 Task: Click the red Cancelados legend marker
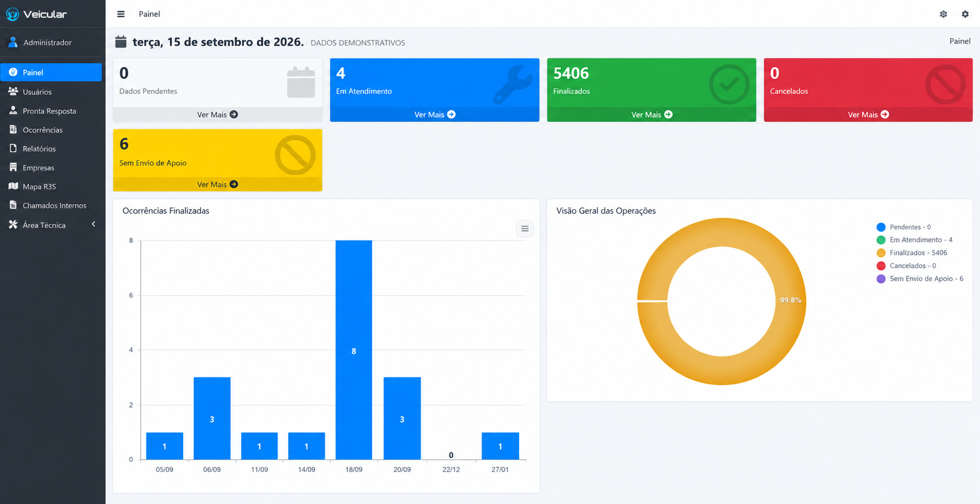click(x=881, y=266)
